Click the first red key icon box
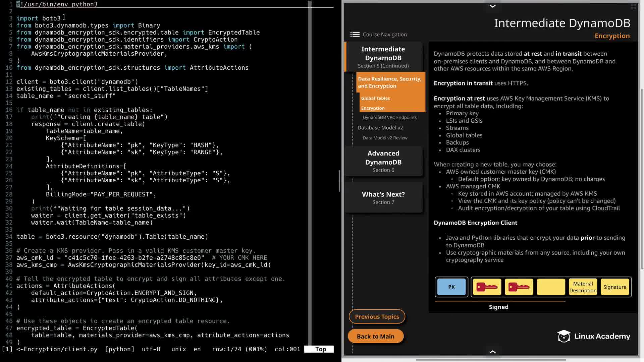The height and width of the screenshot is (362, 644). pyautogui.click(x=487, y=287)
